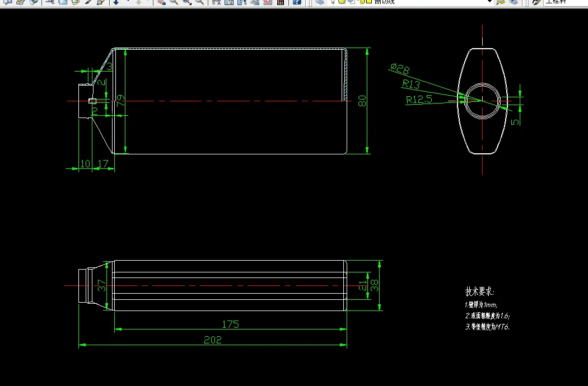Open the Tool Palettes window icon

click(242, 2)
